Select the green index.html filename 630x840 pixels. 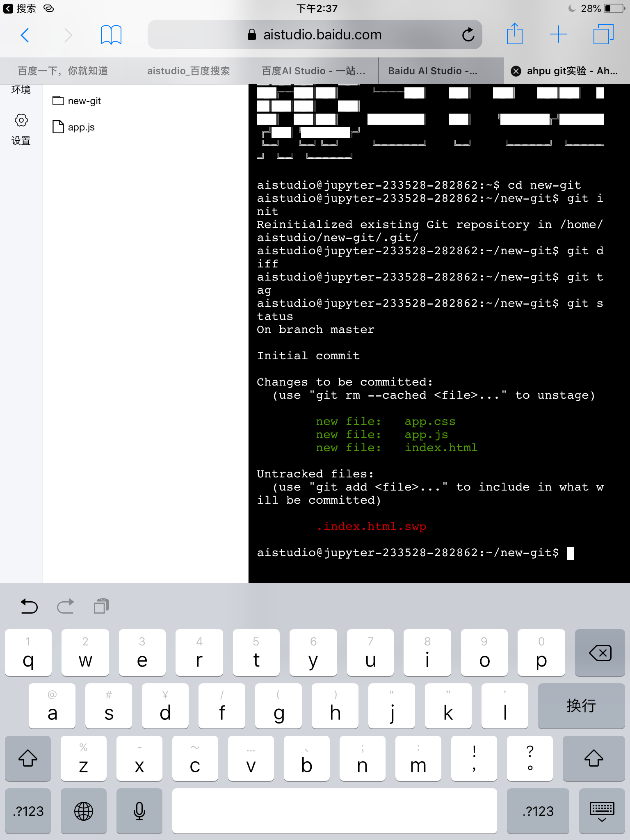tap(441, 447)
